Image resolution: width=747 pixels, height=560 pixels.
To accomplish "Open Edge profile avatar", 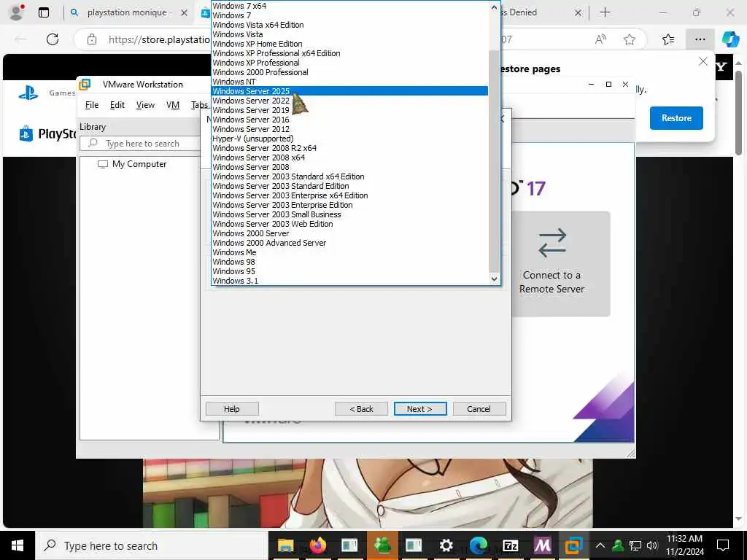I will click(17, 12).
